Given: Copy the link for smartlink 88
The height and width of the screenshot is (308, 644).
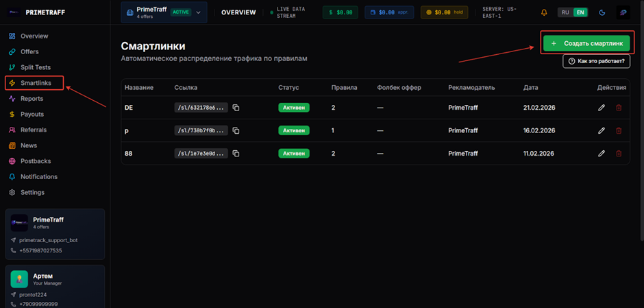Looking at the screenshot, I should 236,154.
